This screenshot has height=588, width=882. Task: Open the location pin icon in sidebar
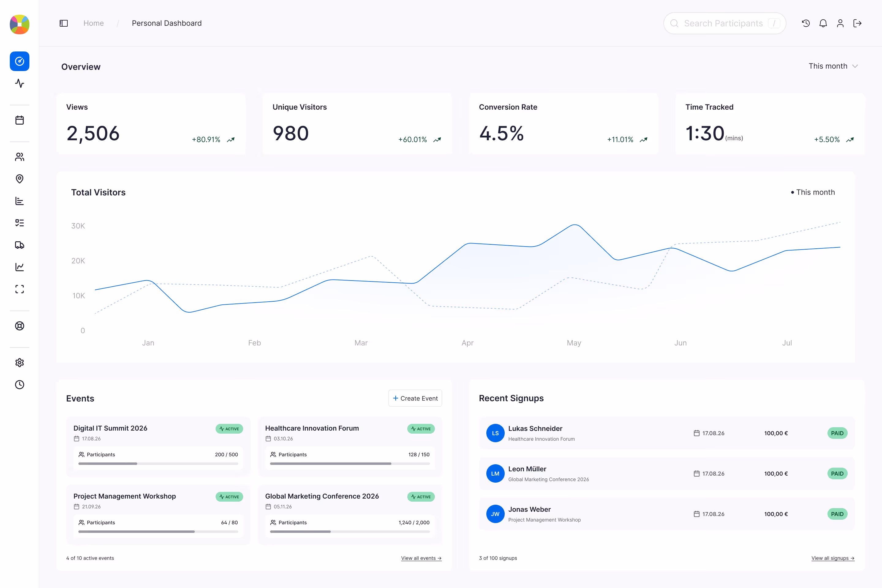(x=20, y=179)
